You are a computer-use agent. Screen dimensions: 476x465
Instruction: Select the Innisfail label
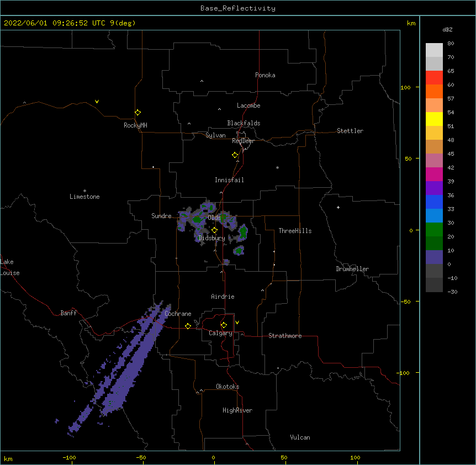pyautogui.click(x=229, y=180)
